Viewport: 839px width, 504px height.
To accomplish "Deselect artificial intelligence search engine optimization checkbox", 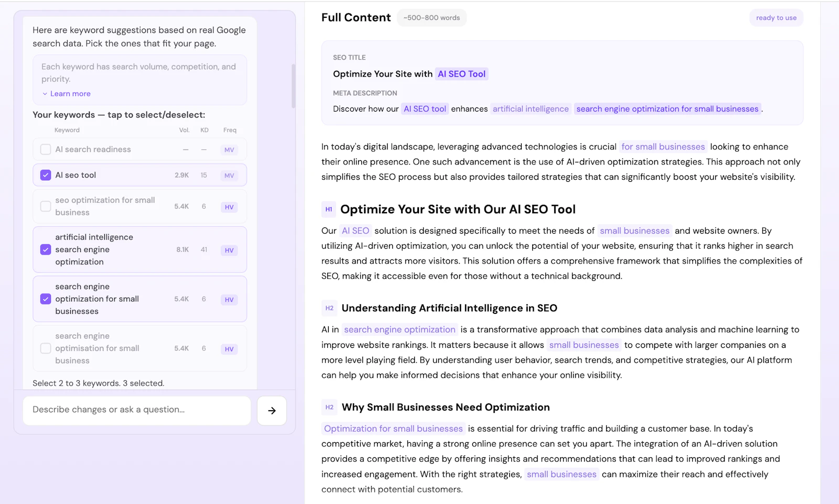I will (46, 249).
